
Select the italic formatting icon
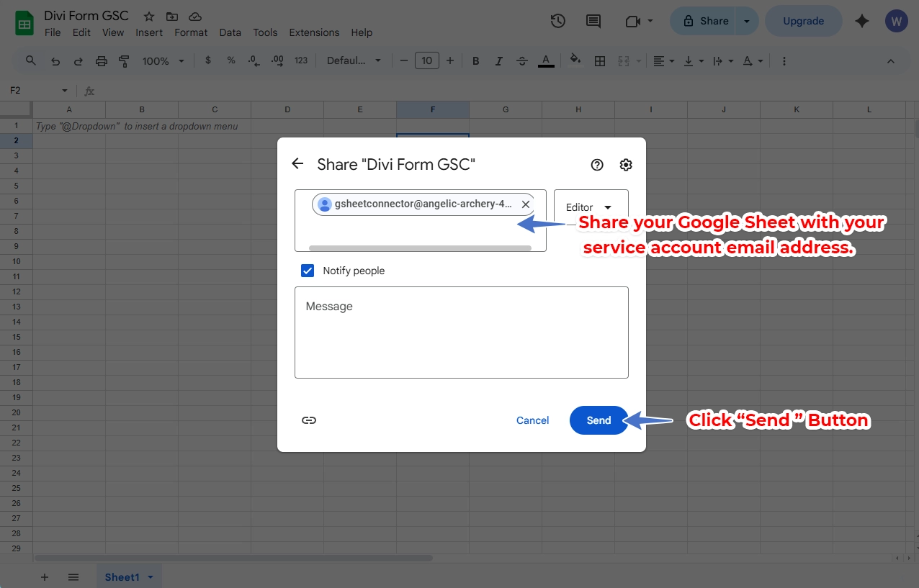point(498,60)
